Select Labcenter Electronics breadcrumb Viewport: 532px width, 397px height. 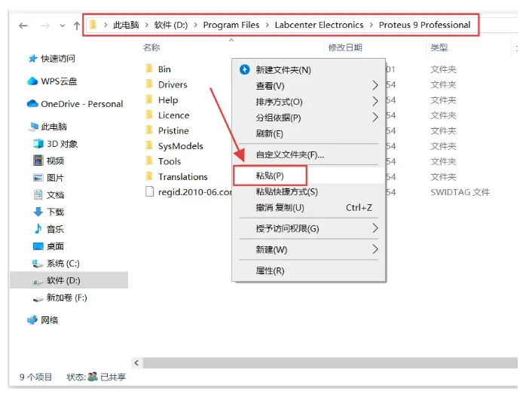[x=319, y=25]
